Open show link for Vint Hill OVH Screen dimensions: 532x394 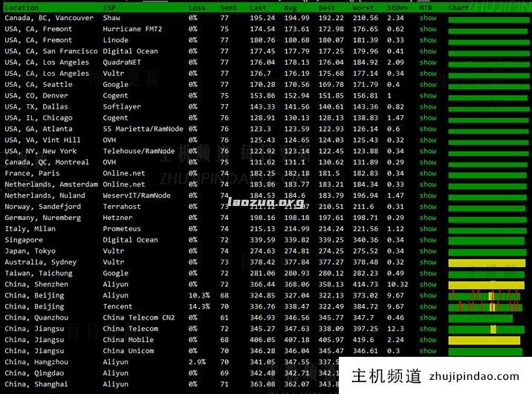427,141
